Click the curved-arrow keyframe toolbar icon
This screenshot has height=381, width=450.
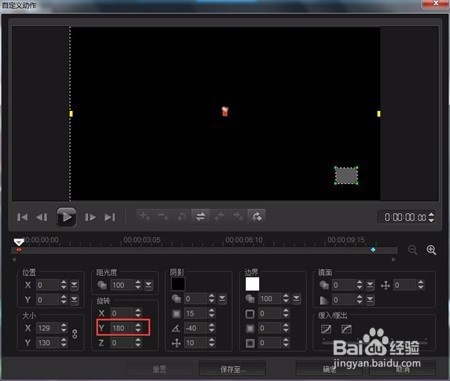click(x=256, y=217)
